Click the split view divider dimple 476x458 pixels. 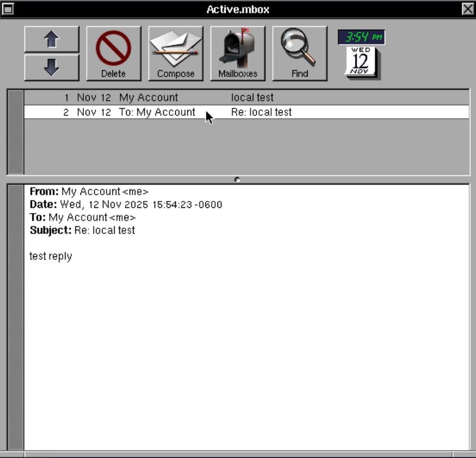[237, 179]
